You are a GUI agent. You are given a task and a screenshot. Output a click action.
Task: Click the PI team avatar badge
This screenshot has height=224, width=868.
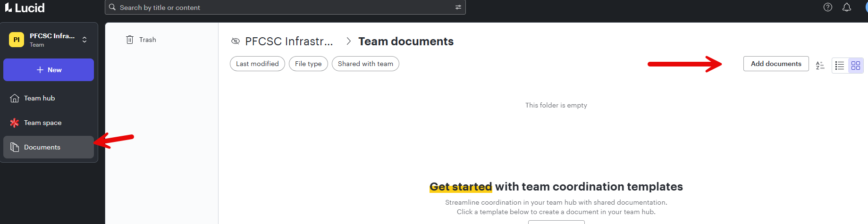tap(17, 40)
